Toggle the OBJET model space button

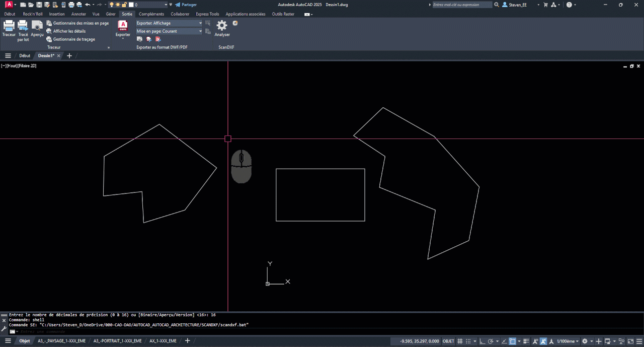448,341
